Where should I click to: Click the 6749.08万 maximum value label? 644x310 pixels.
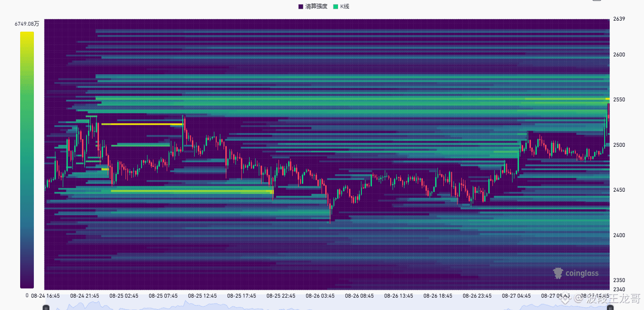pos(27,23)
